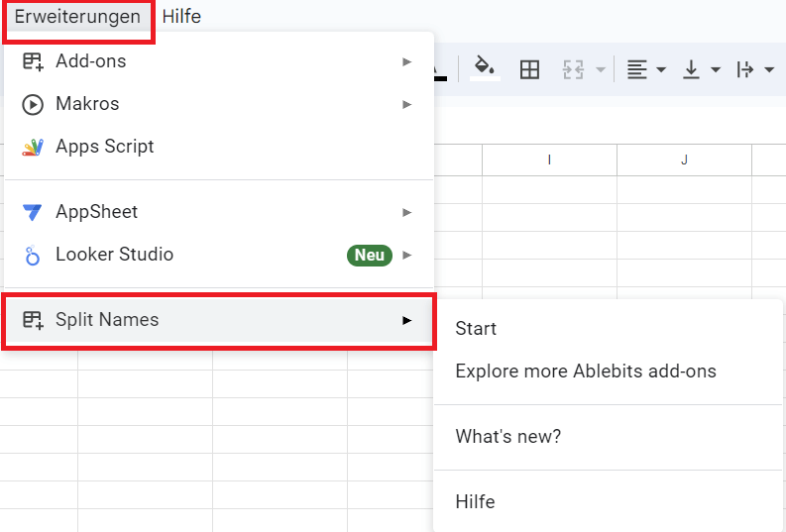This screenshot has height=532, width=786.
Task: Click the horizontal align icon
Action: [636, 69]
